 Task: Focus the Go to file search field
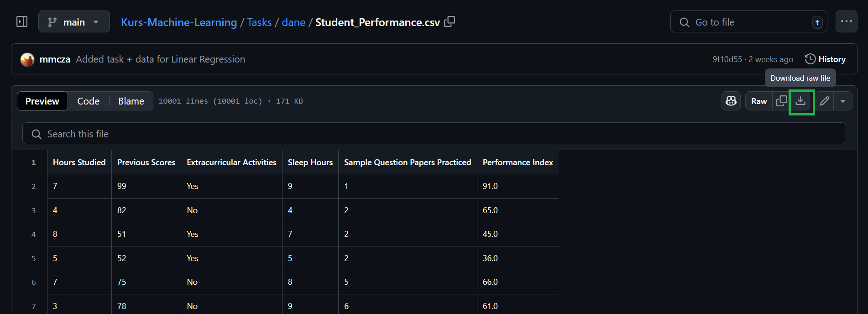pyautogui.click(x=748, y=22)
